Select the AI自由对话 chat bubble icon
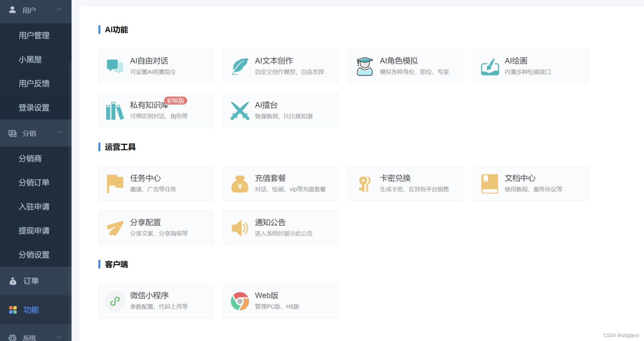 tap(114, 66)
